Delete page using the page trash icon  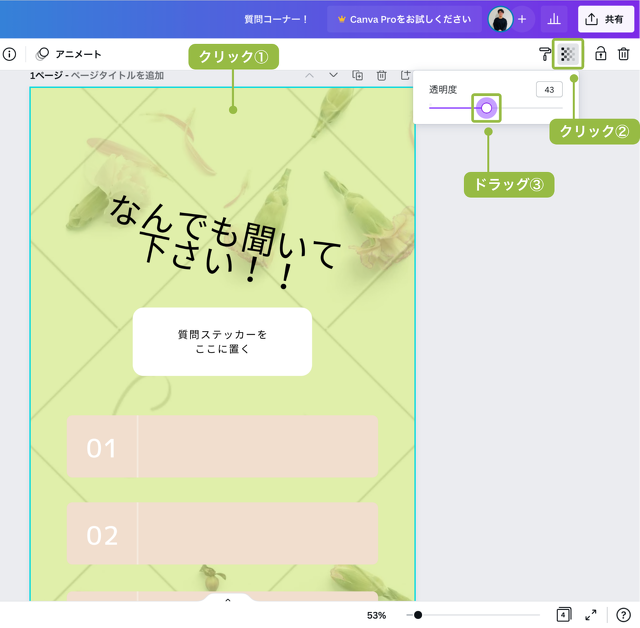382,75
